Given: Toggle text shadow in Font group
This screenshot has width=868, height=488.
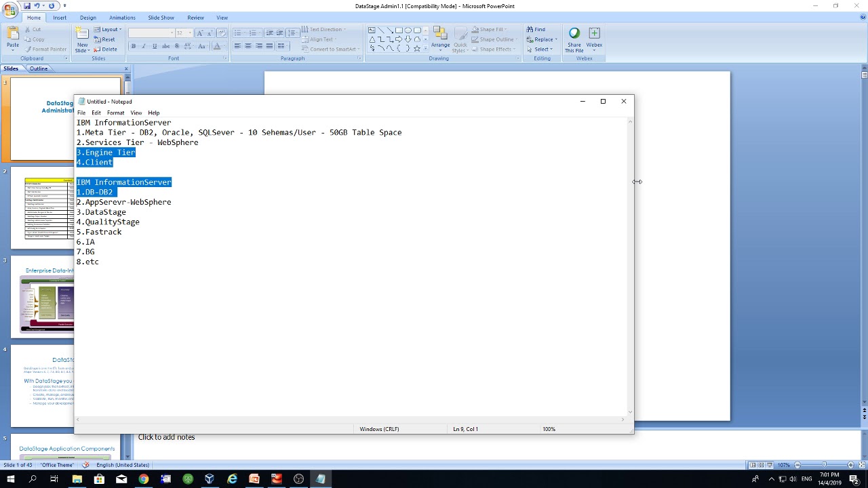Looking at the screenshot, I should [177, 46].
